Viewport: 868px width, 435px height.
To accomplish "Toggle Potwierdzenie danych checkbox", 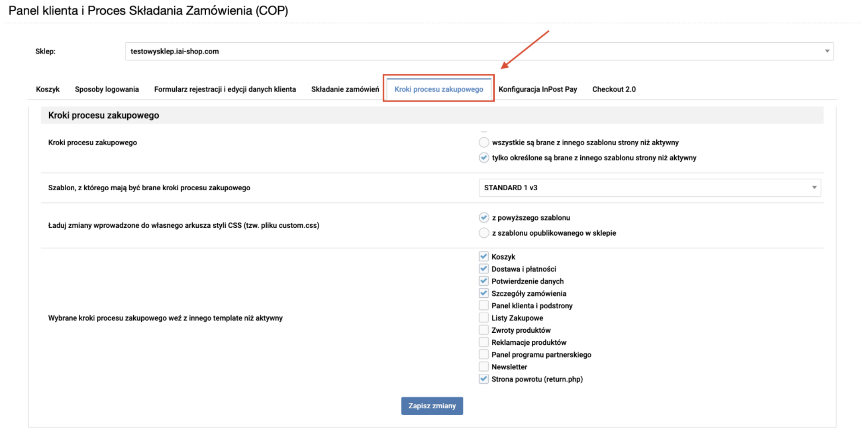I will tap(484, 281).
